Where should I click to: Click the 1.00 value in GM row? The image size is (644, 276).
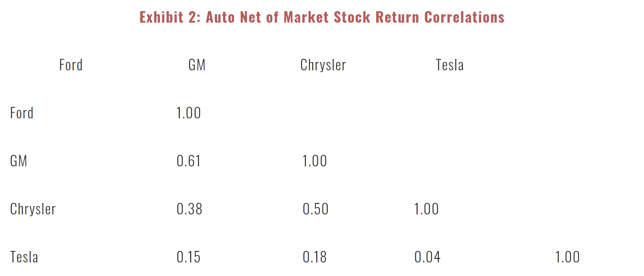coord(315,161)
